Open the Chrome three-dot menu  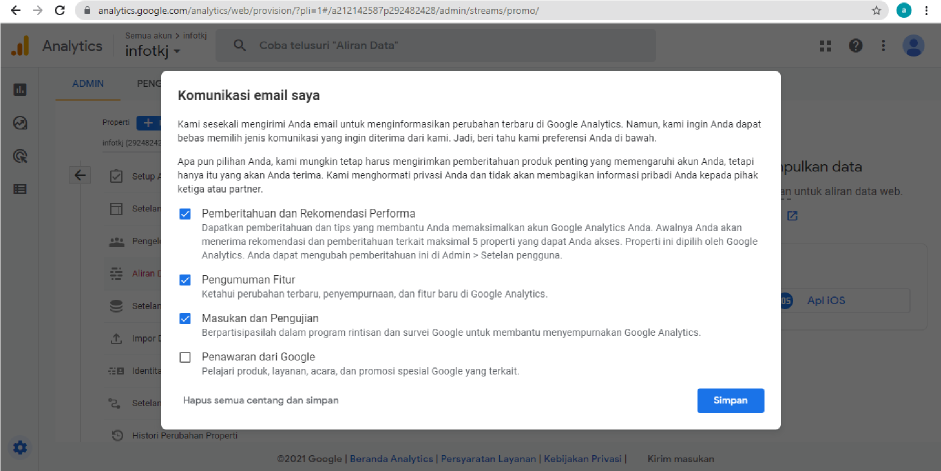[x=928, y=10]
